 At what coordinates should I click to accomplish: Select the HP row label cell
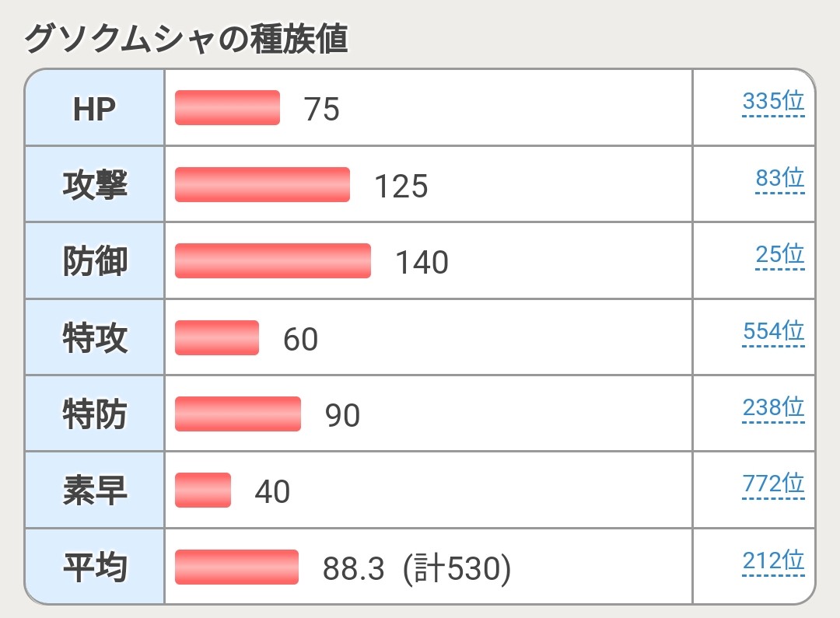(95, 108)
